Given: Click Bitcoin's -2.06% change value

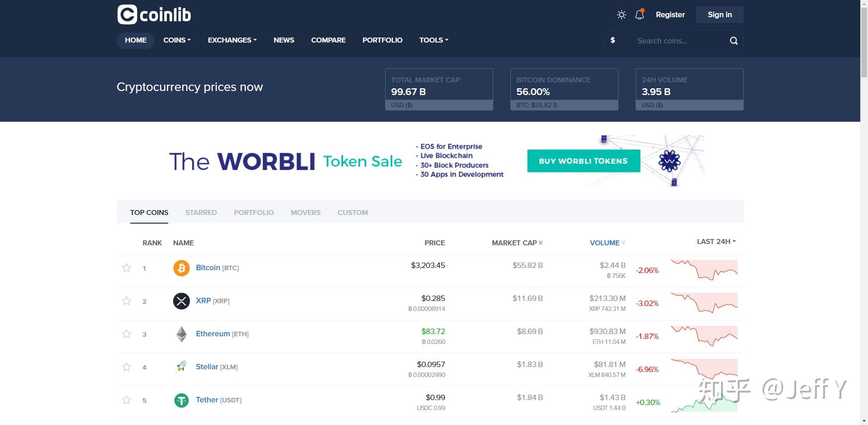Looking at the screenshot, I should pos(647,271).
